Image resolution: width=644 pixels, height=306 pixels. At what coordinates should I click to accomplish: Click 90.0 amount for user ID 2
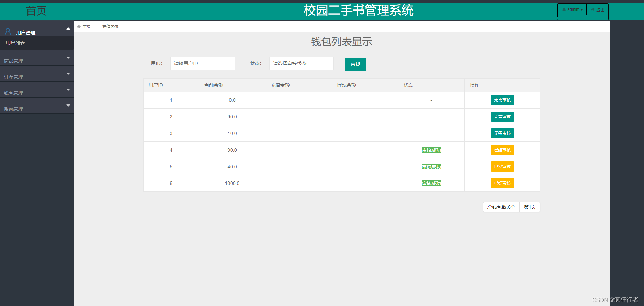232,117
